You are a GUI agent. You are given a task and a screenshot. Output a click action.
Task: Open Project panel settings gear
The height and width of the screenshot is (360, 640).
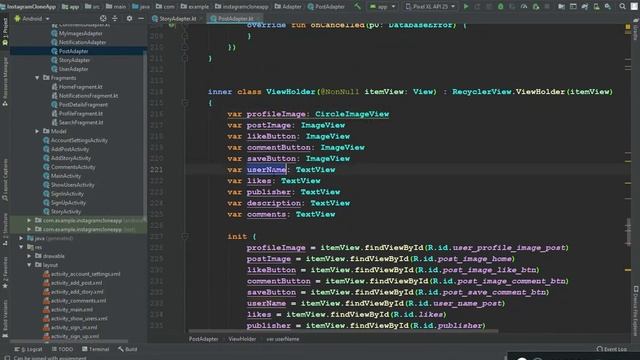point(129,18)
